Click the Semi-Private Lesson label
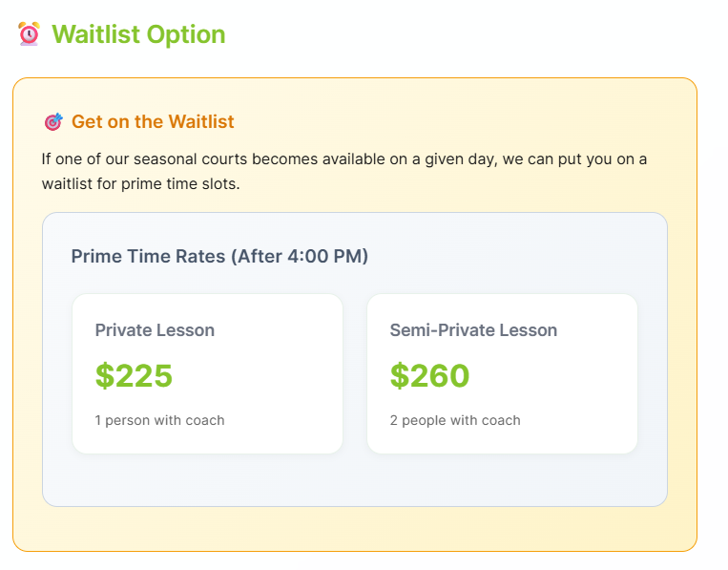 click(473, 330)
